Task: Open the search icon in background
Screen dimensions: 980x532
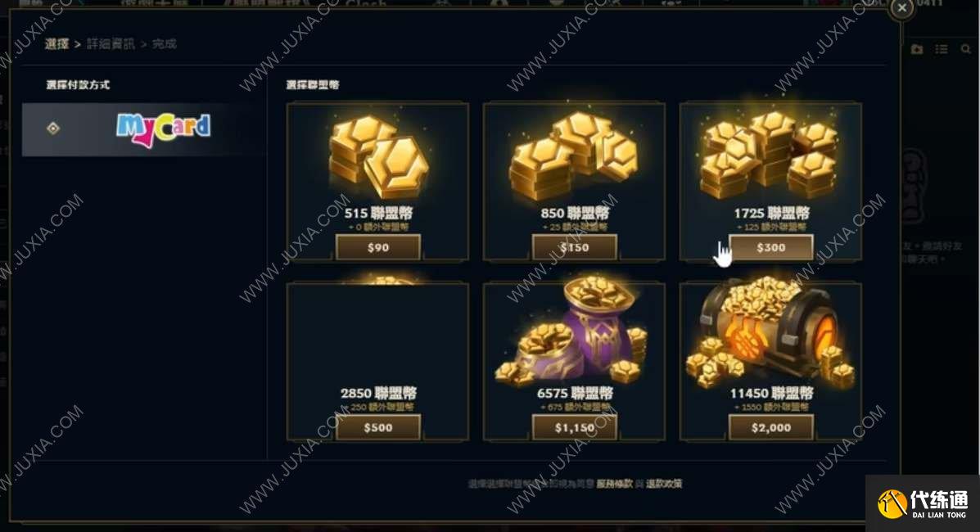Action: coord(966,49)
